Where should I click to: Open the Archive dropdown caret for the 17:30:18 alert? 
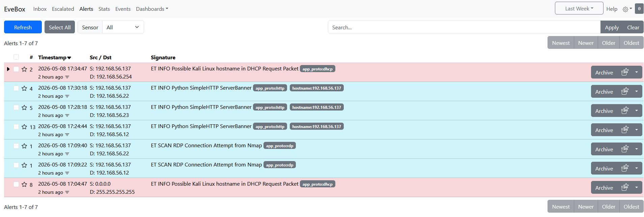point(637,91)
